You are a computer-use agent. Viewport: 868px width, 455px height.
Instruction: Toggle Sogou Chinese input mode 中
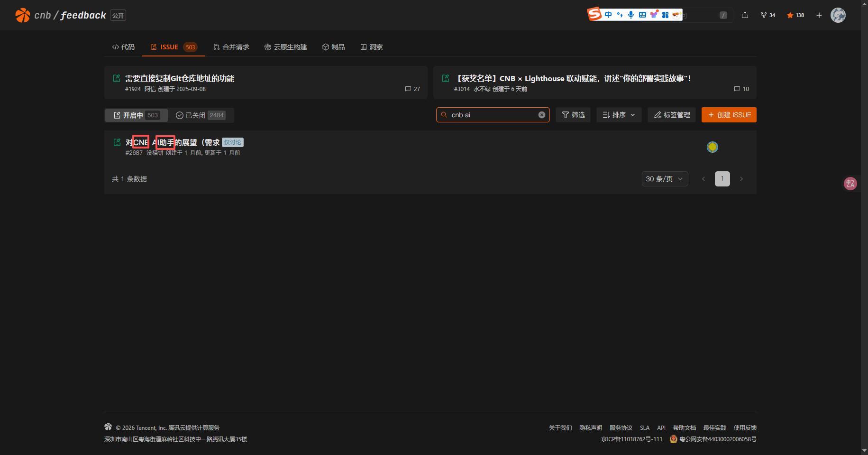(x=608, y=15)
